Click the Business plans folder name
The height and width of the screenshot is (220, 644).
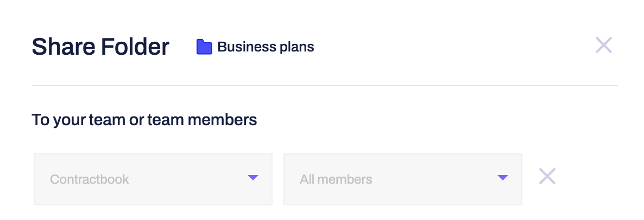pos(266,47)
